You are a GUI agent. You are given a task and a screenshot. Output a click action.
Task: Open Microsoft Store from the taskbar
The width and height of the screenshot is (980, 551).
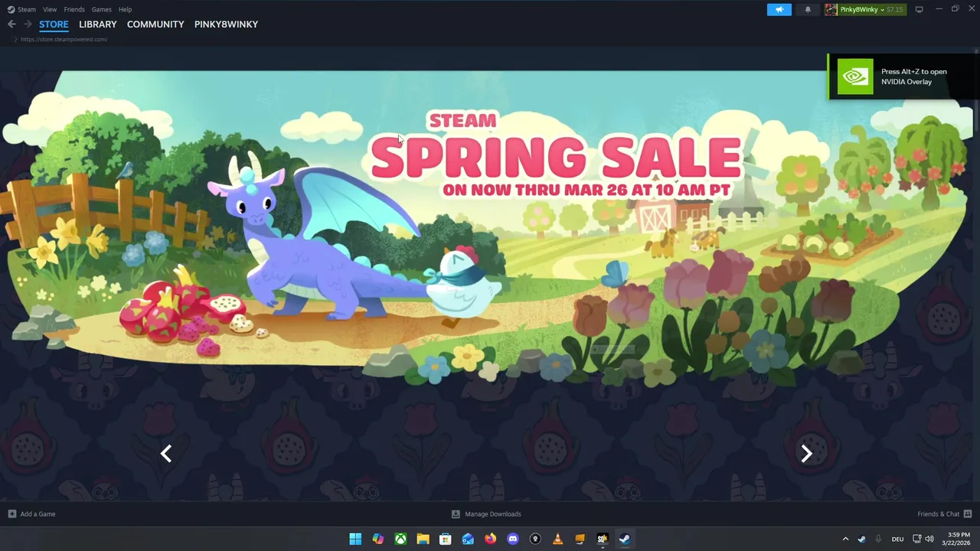tap(445, 539)
